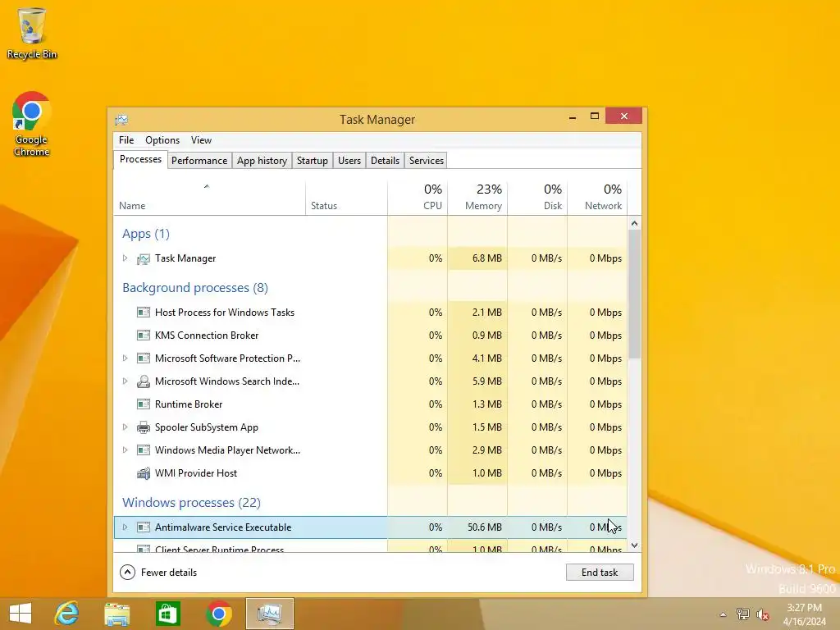Click the Task Manager taskbar button
This screenshot has height=630, width=840.
tap(269, 614)
